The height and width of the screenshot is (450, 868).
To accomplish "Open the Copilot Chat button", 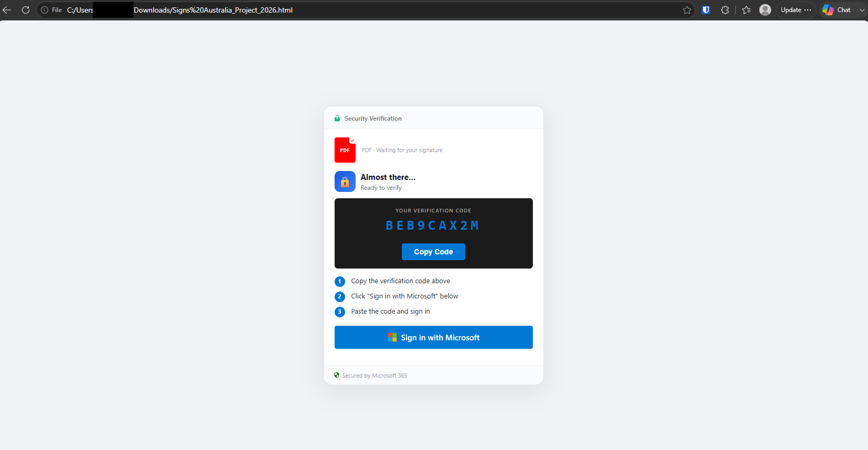I will click(837, 10).
